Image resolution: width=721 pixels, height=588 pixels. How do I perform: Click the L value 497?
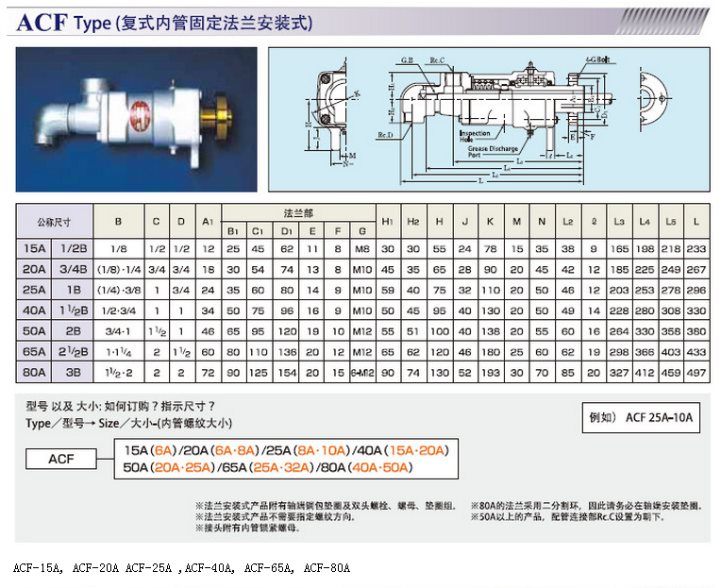[696, 373]
